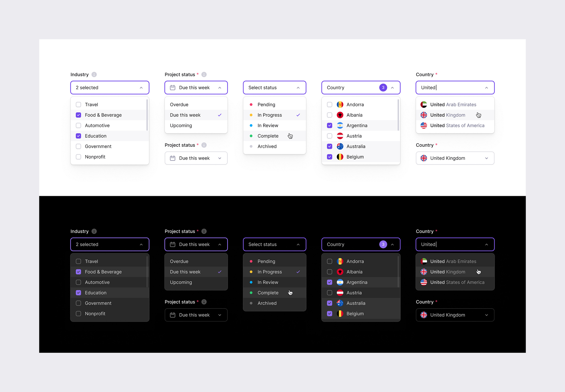Click the Australia flag icon in the list

click(x=340, y=146)
